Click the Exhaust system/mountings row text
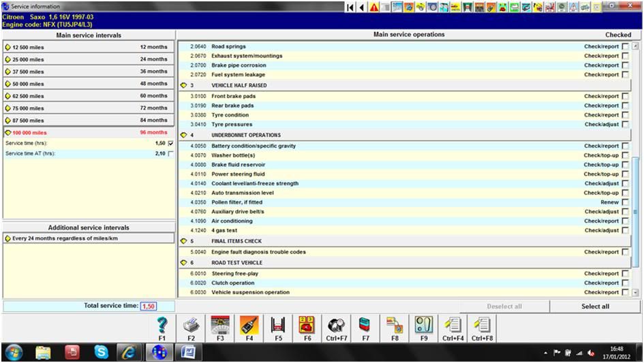The image size is (644, 363). [247, 56]
